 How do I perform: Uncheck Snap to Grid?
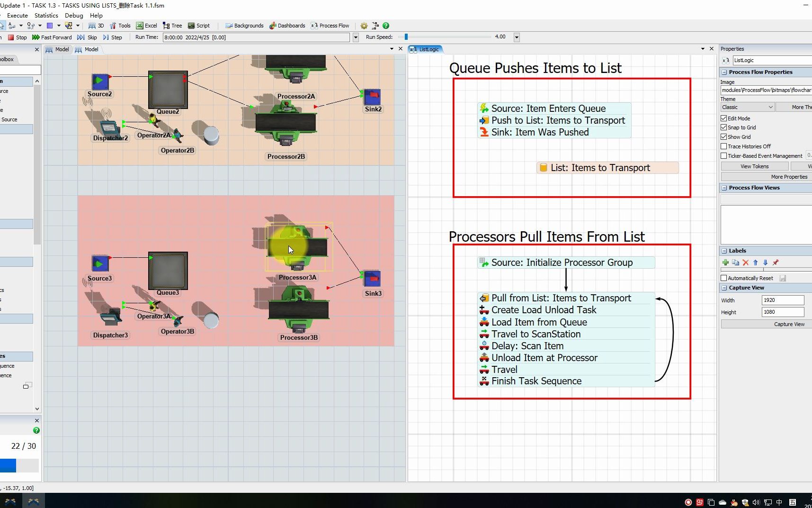tap(724, 127)
